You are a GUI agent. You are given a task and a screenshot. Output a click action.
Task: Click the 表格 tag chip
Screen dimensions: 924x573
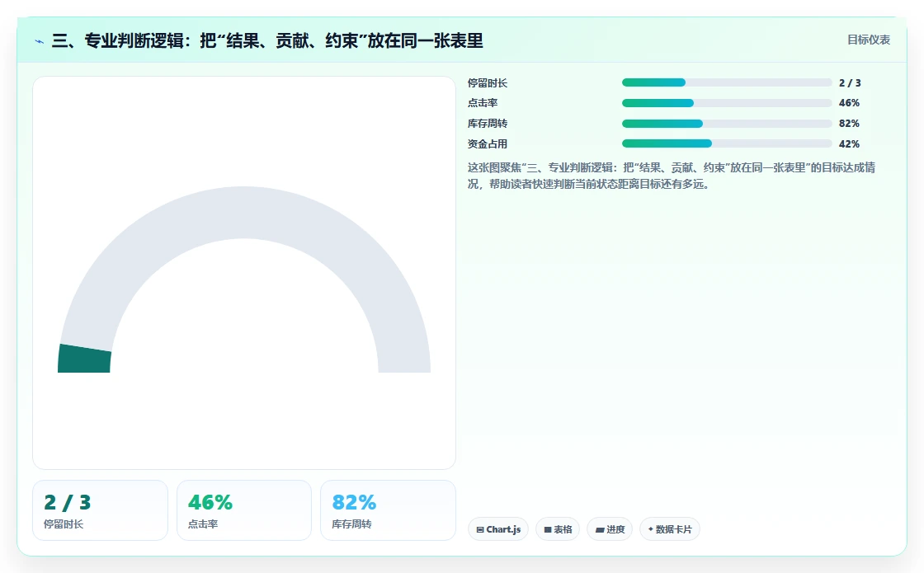click(x=558, y=529)
